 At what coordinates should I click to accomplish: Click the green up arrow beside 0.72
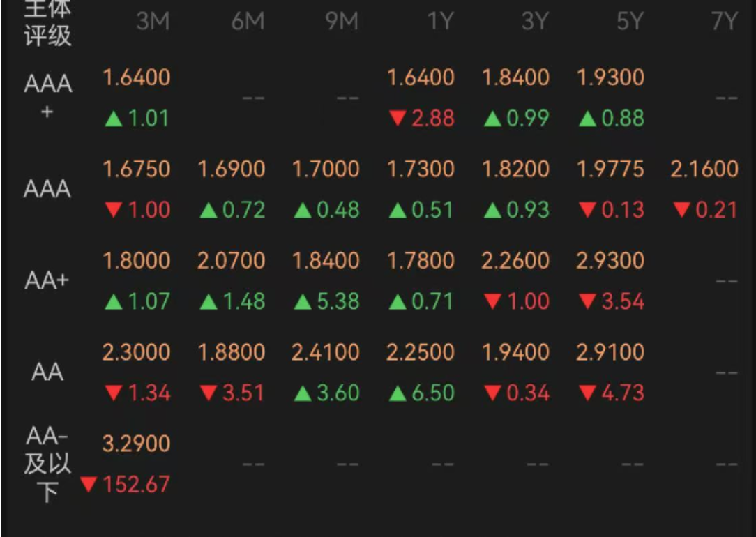click(x=208, y=211)
